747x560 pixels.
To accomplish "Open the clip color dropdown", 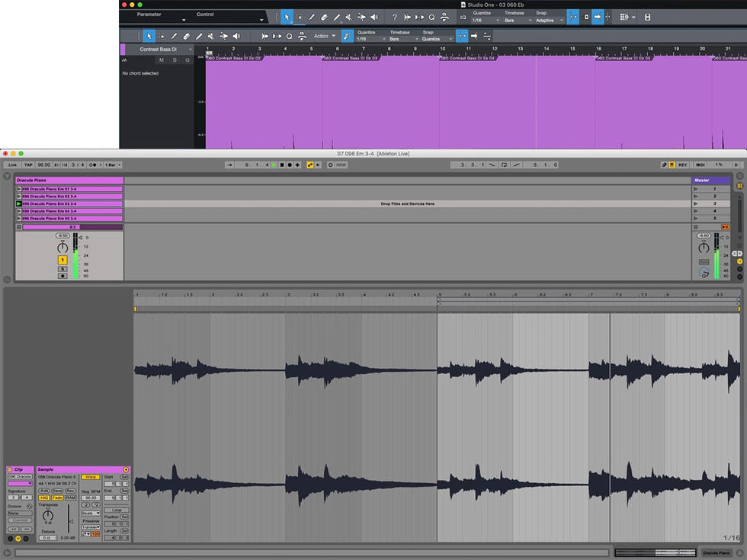I will coord(20,483).
